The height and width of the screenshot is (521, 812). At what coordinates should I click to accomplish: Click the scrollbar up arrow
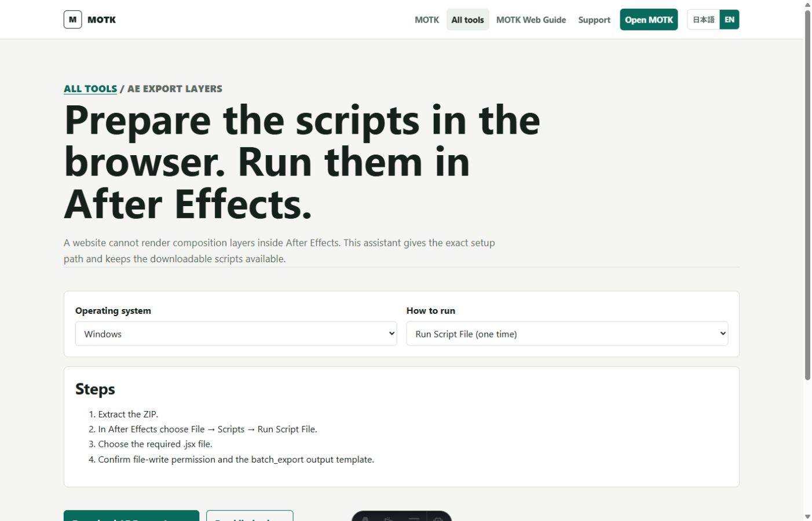click(x=807, y=5)
